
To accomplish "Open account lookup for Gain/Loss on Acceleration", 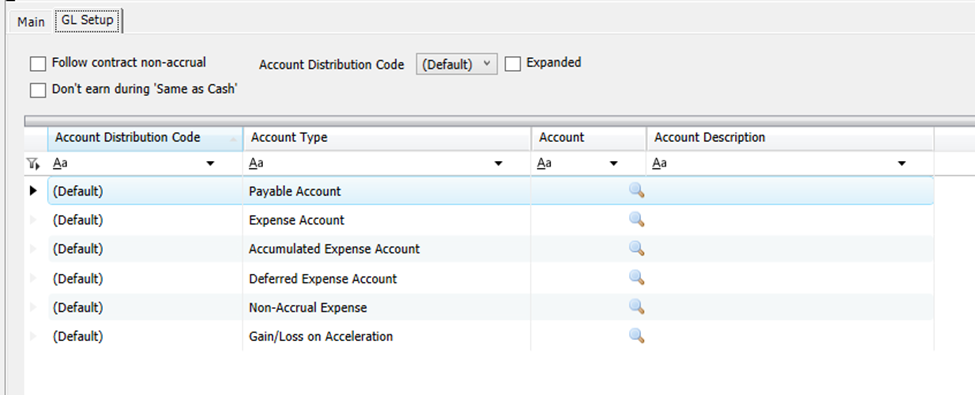I will (636, 336).
